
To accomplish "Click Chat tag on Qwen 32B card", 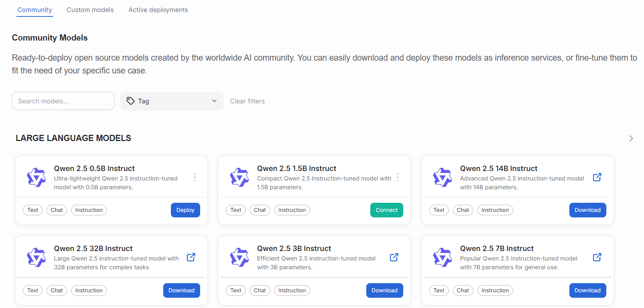I will pyautogui.click(x=57, y=290).
